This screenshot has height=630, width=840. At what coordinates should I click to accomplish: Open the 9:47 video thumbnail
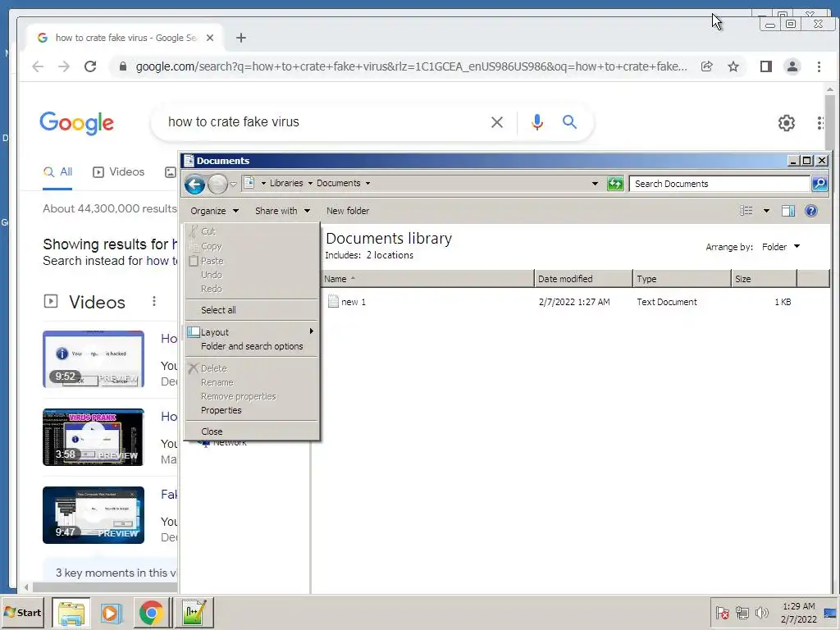[94, 515]
